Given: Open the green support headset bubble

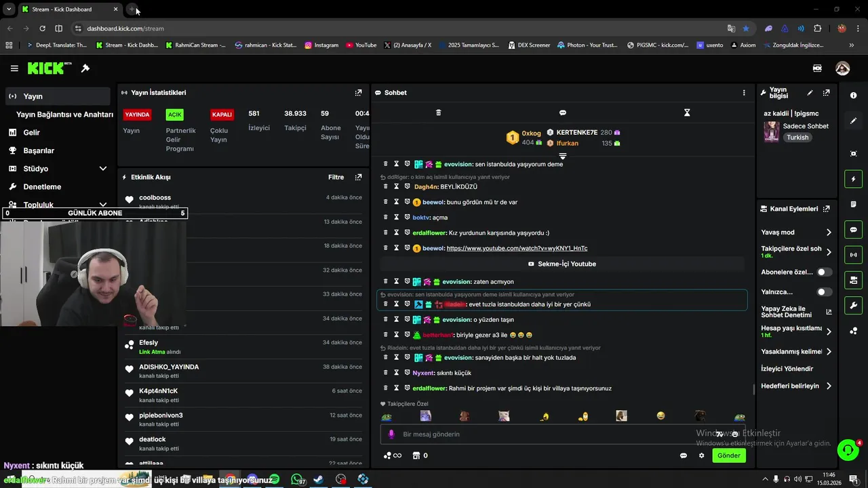Looking at the screenshot, I should point(848,450).
